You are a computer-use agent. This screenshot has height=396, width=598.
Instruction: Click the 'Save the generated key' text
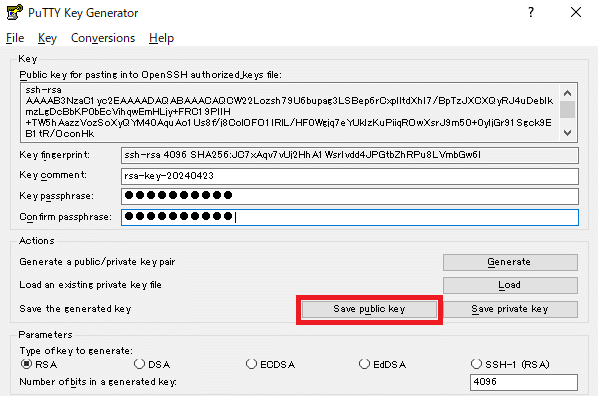[x=75, y=309]
